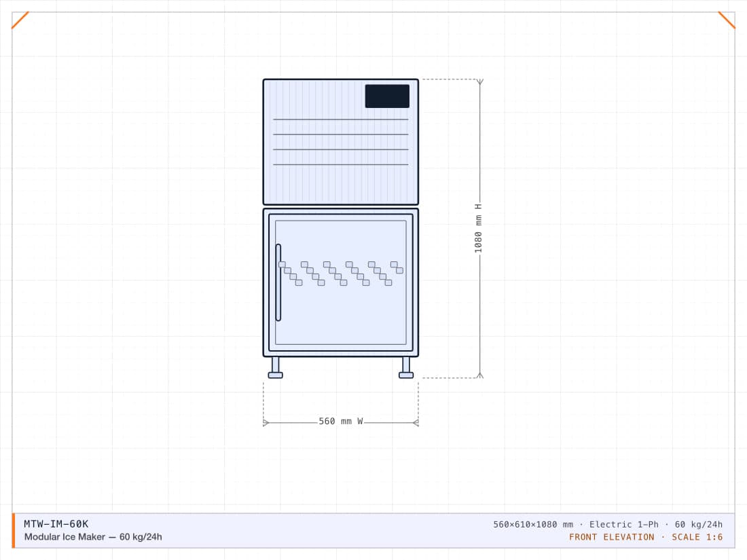Select the MTW-IM-60K model code

(56, 524)
